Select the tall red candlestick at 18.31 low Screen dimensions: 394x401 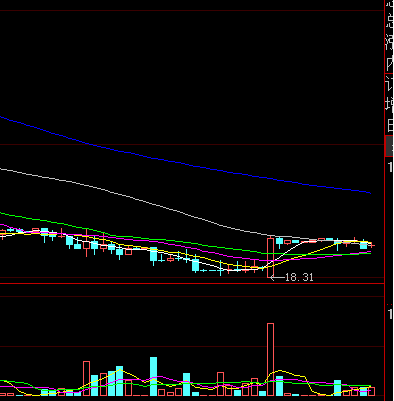pyautogui.click(x=270, y=258)
